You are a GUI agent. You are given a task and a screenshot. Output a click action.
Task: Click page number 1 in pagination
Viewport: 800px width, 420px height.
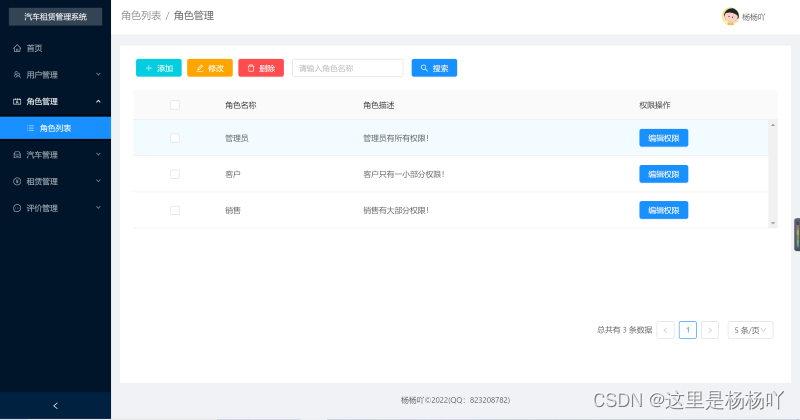(x=688, y=330)
